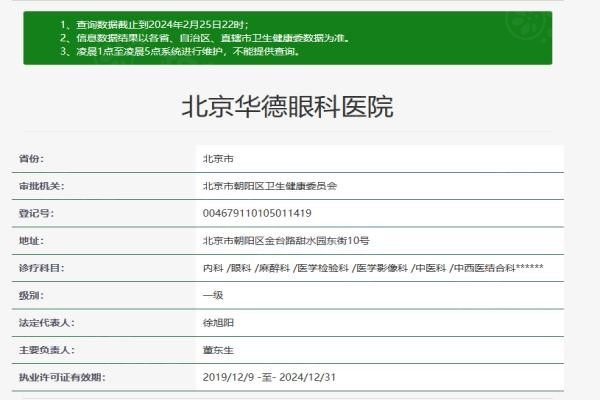The width and height of the screenshot is (600, 400).
Task: Click the province value 北京市
Action: (x=218, y=158)
